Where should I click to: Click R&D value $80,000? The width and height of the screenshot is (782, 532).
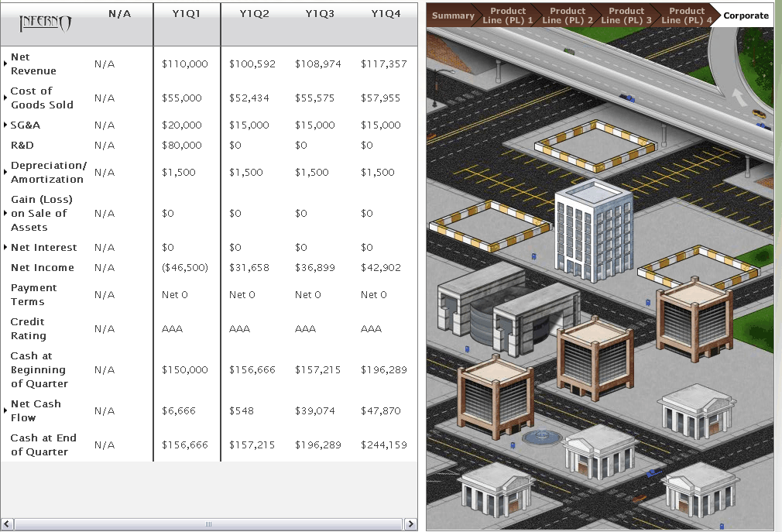(181, 145)
